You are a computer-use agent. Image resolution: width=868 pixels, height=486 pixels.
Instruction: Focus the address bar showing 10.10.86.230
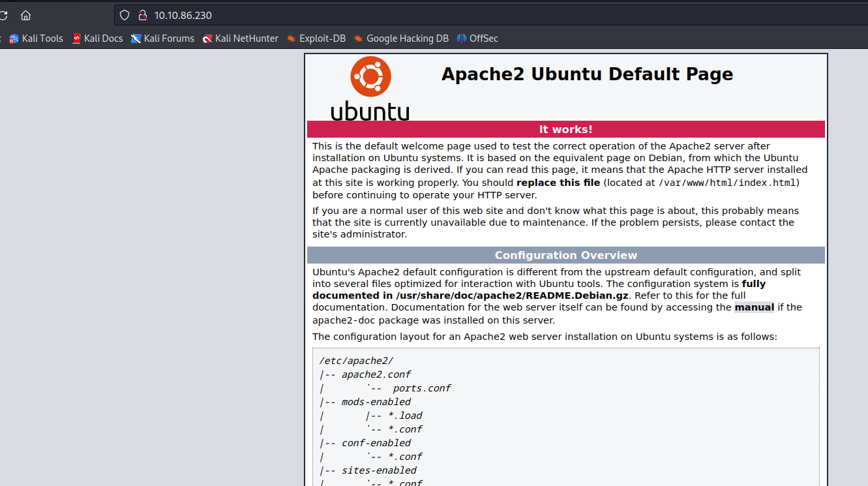point(490,15)
